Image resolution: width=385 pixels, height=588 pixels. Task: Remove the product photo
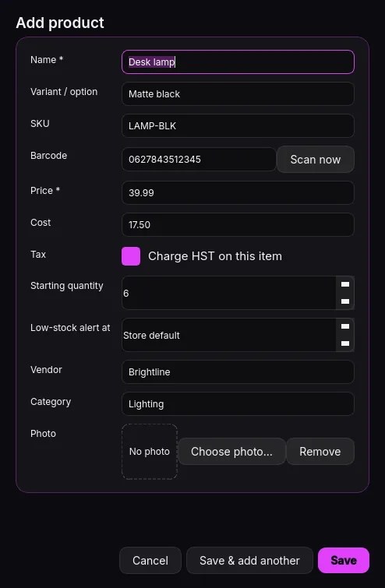pos(320,452)
